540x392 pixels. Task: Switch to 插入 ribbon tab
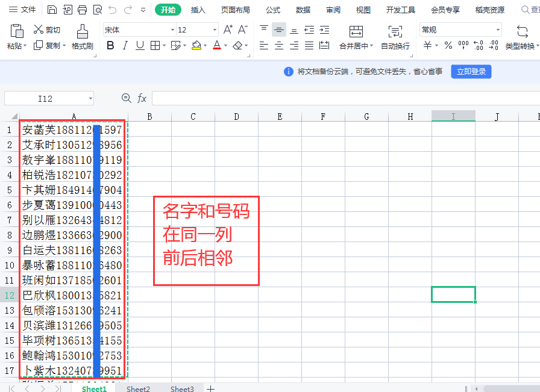click(198, 10)
